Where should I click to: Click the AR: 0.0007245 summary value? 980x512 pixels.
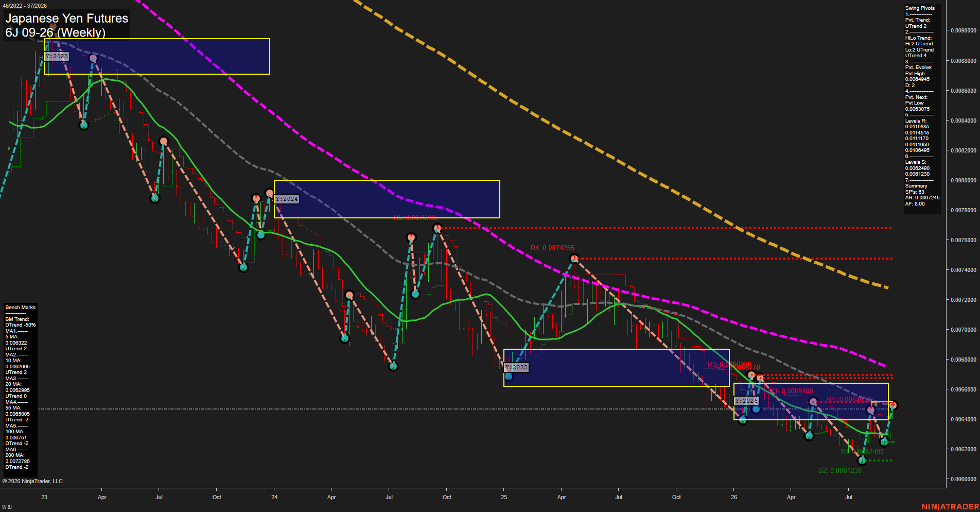[922, 198]
